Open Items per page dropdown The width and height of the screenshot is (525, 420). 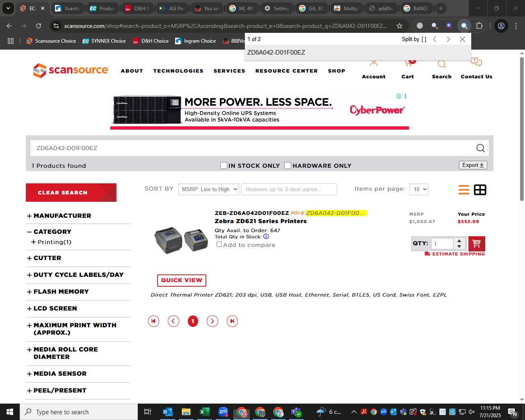point(419,189)
